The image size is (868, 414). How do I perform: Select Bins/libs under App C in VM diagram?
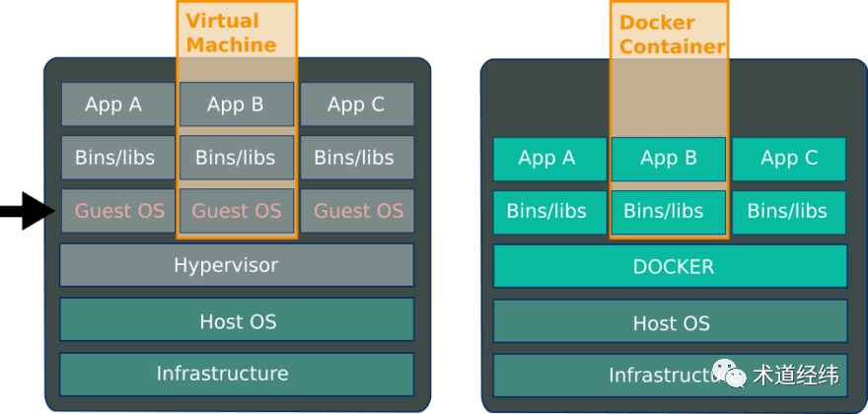click(357, 158)
